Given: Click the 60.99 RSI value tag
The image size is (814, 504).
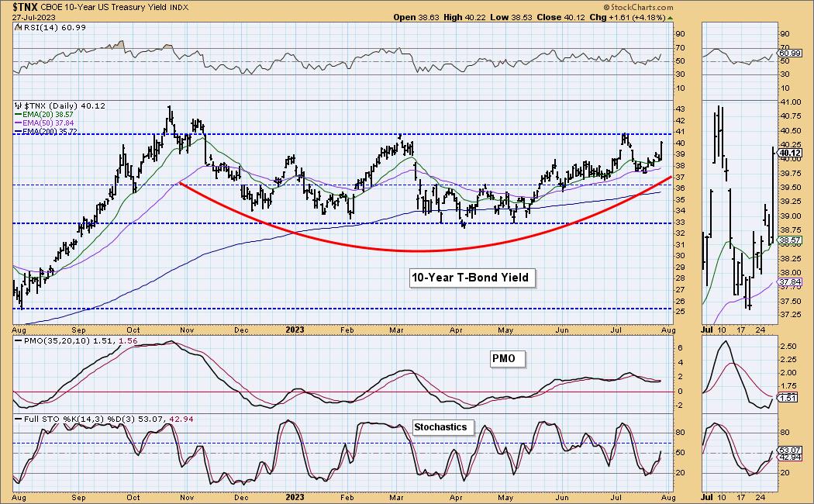Looking at the screenshot, I should point(792,54).
